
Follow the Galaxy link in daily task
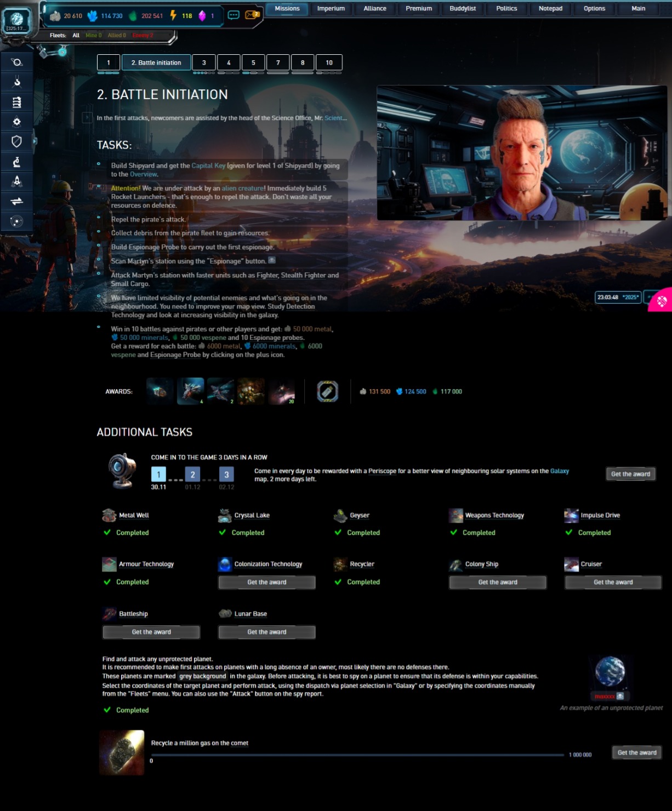pos(559,471)
